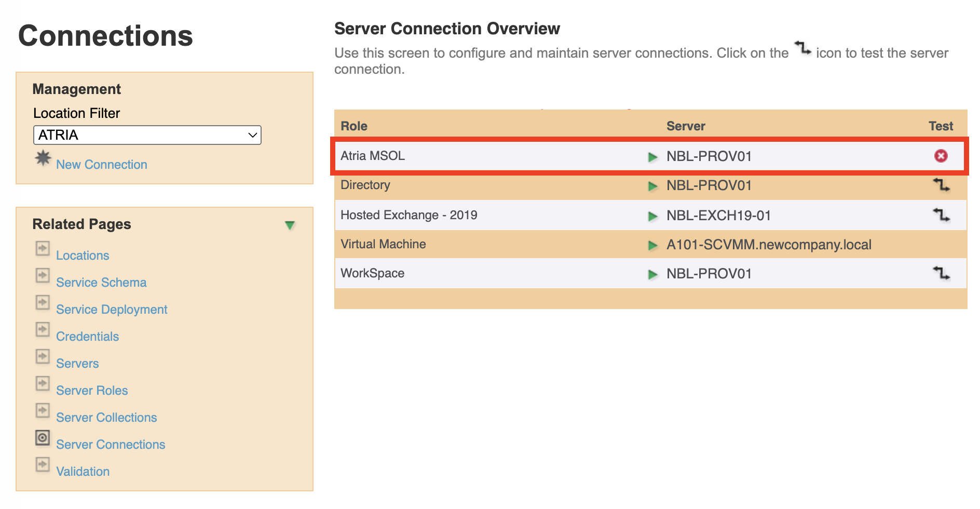This screenshot has height=509, width=980.
Task: Open the Credentials page
Action: 87,337
